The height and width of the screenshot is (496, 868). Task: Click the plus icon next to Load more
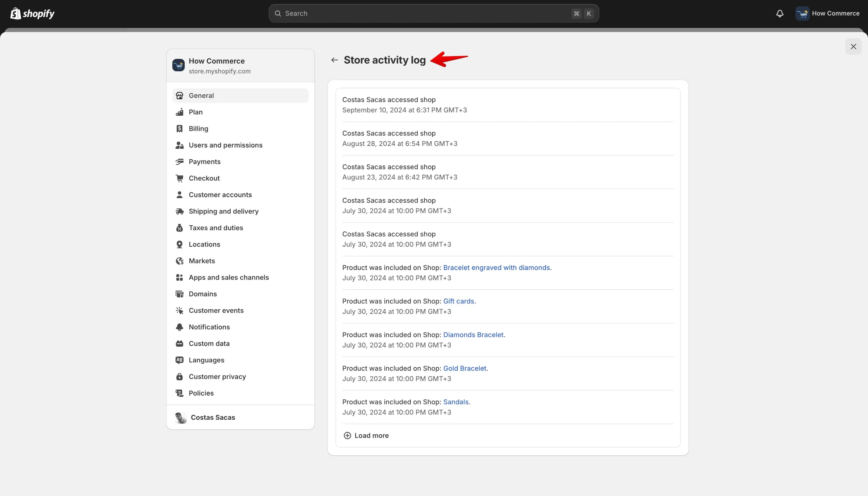tap(347, 435)
